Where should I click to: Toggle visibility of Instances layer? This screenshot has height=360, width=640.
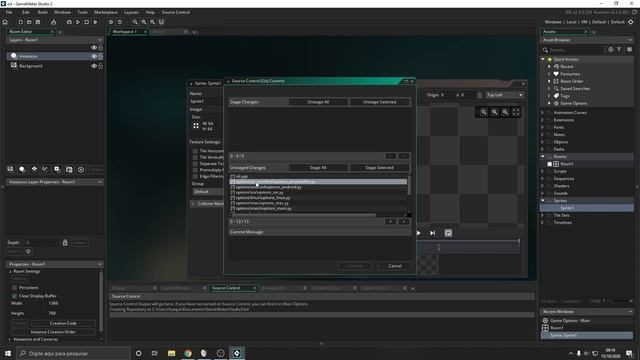pyautogui.click(x=94, y=56)
